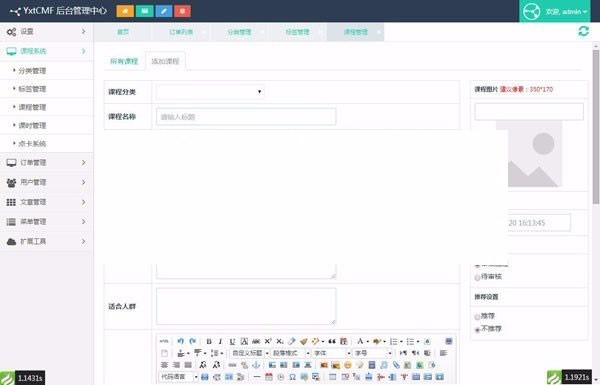
Task: Select the 推荐 radio button
Action: click(x=477, y=317)
